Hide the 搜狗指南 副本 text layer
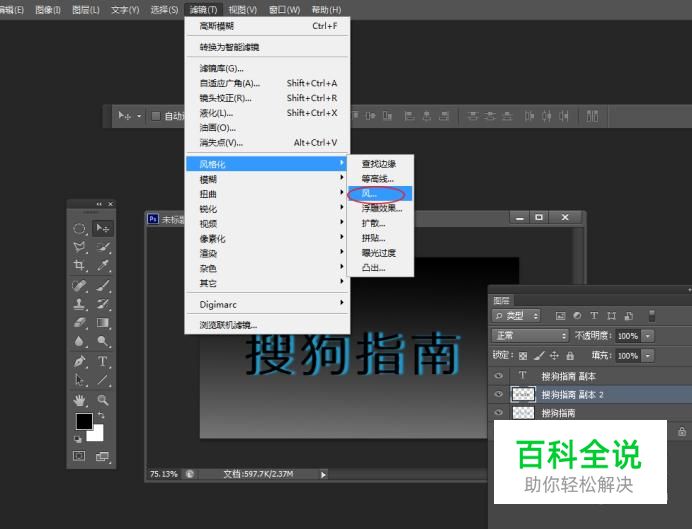The image size is (692, 529). (x=499, y=376)
